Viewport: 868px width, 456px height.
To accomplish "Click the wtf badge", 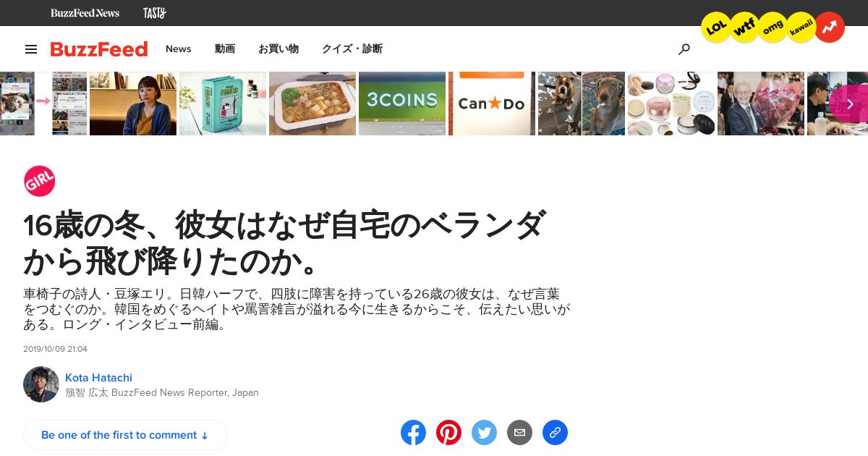I will pos(744,28).
